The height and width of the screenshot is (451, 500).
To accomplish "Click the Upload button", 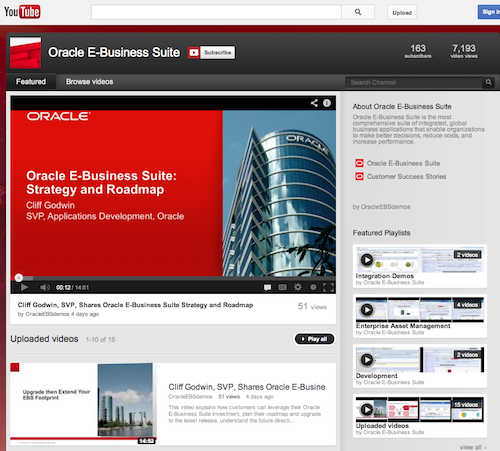I will pos(402,13).
